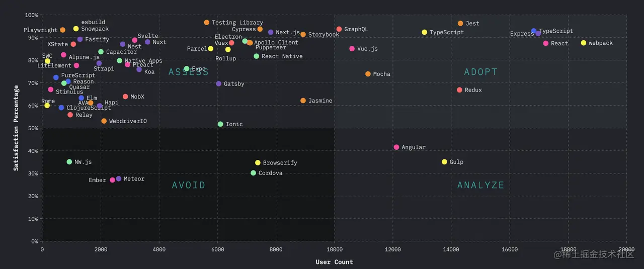Click the ASSESS quadrant label
Viewport: 644px width, 269px height.
coord(189,72)
